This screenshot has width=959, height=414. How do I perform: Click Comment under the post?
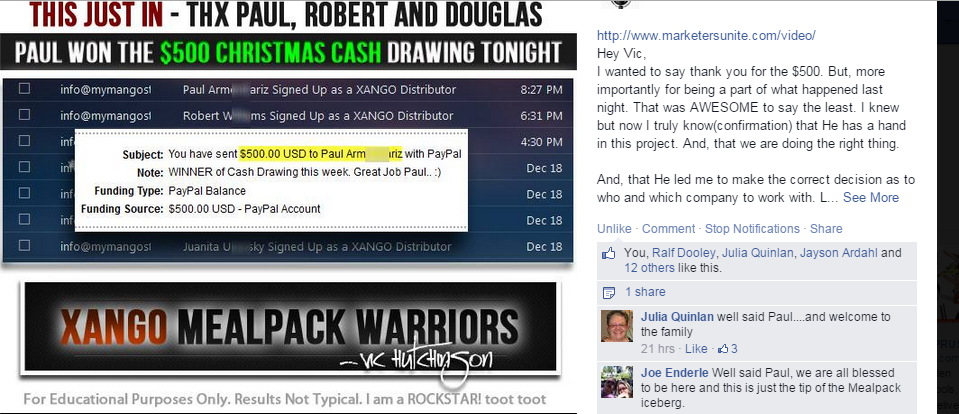tap(668, 229)
